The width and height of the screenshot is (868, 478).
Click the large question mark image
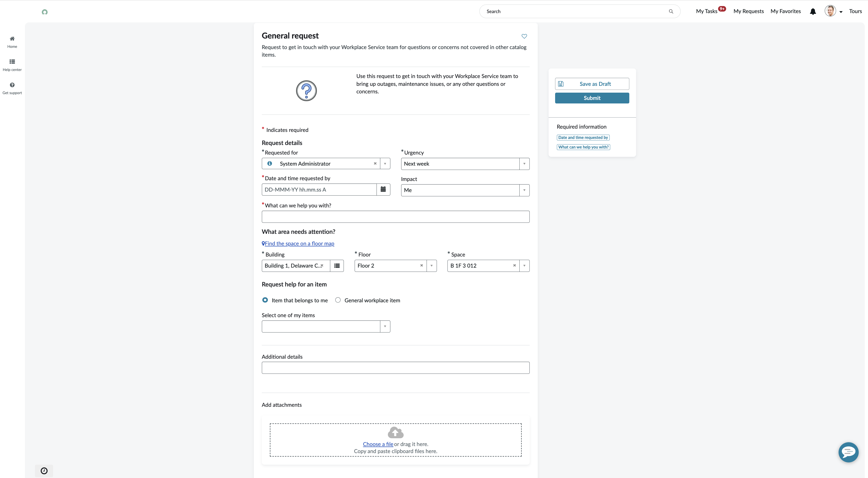(x=306, y=91)
